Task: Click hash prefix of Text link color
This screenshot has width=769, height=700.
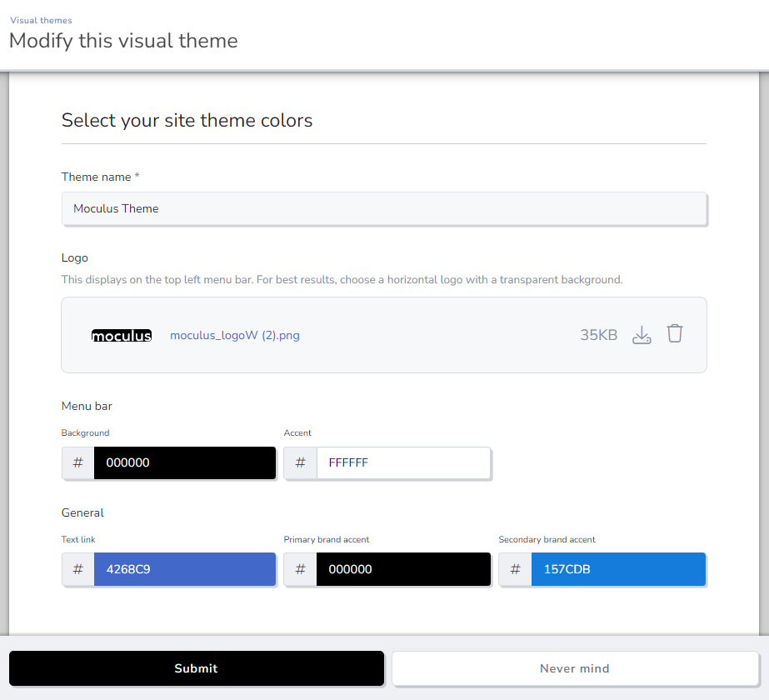Action: [78, 570]
